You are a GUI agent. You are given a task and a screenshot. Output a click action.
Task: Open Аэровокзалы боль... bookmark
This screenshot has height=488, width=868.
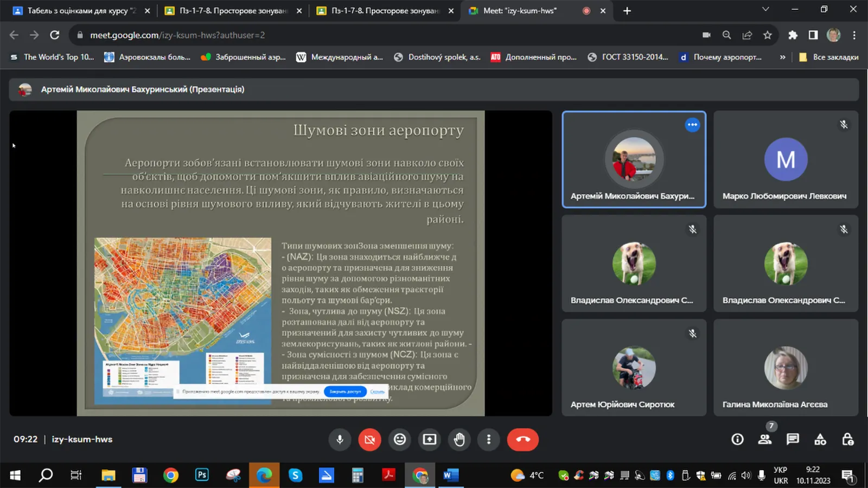tap(147, 57)
